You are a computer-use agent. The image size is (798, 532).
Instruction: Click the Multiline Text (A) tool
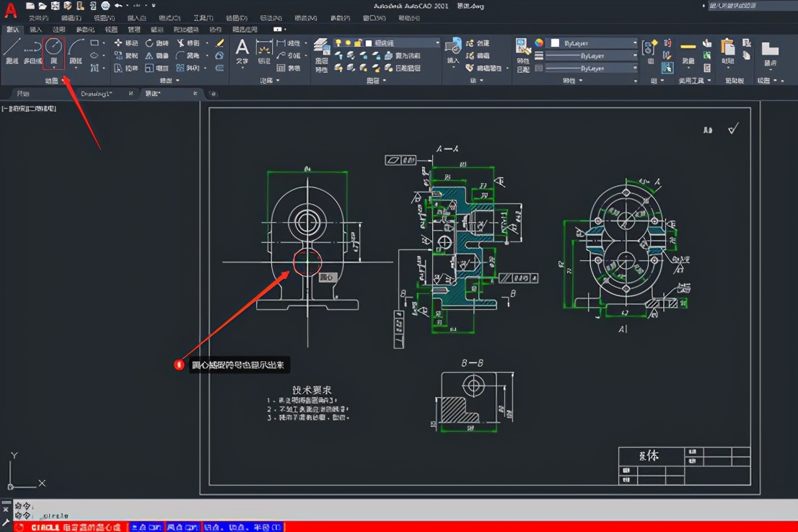(242, 49)
